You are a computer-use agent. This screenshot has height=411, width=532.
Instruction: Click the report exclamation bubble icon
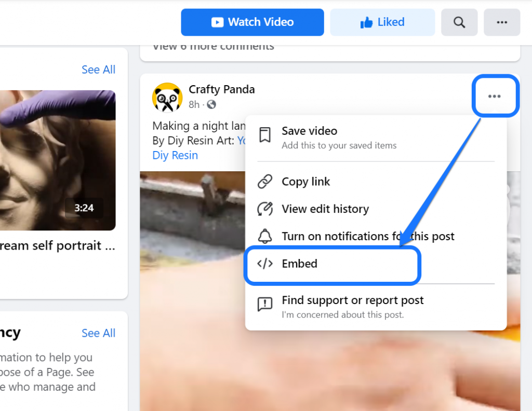tap(264, 304)
